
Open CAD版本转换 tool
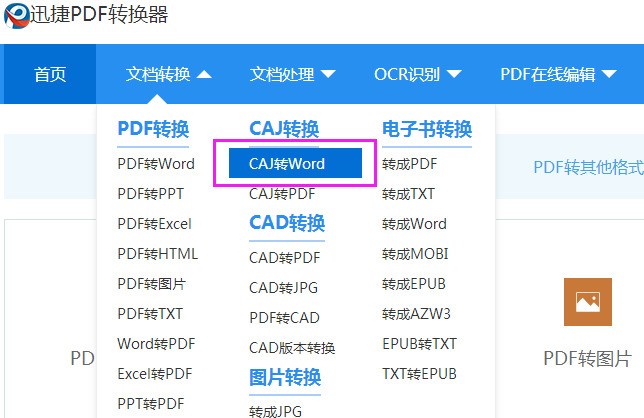pos(292,348)
